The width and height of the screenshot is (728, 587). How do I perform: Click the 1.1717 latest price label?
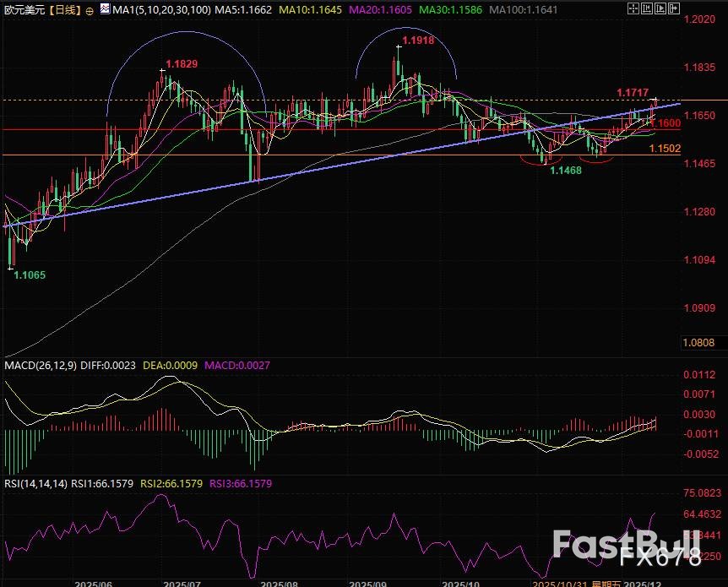pos(632,91)
